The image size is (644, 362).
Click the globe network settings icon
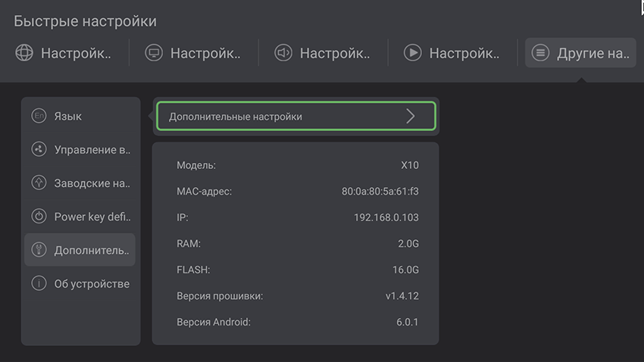click(x=24, y=53)
